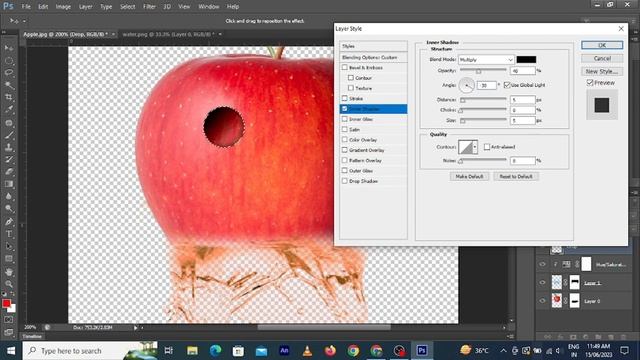Viewport: 640px width, 360px height.
Task: Open File Explorer from the taskbar
Action: 192,350
